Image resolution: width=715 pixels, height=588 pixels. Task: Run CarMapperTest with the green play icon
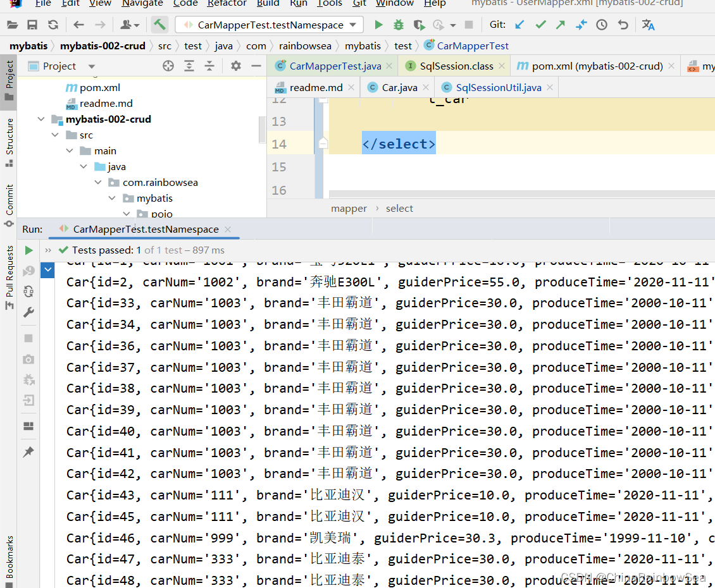pyautogui.click(x=378, y=25)
